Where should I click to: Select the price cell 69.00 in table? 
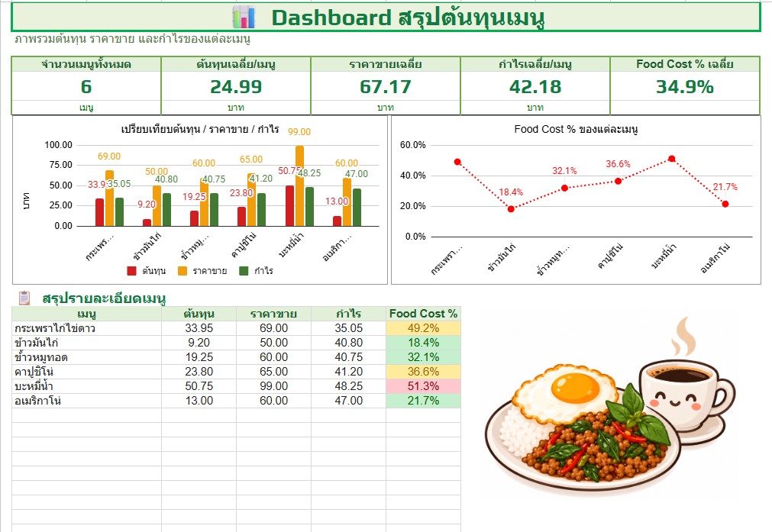(273, 328)
